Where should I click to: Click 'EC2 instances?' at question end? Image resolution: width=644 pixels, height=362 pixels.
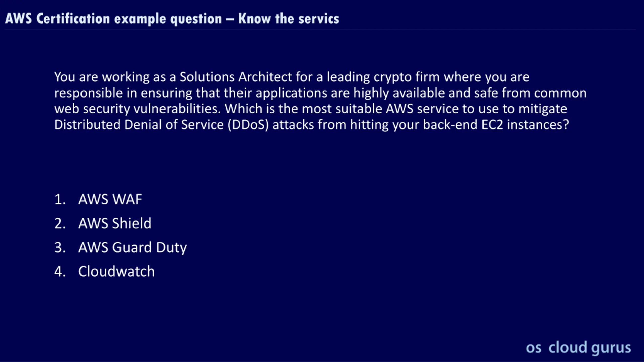(525, 125)
